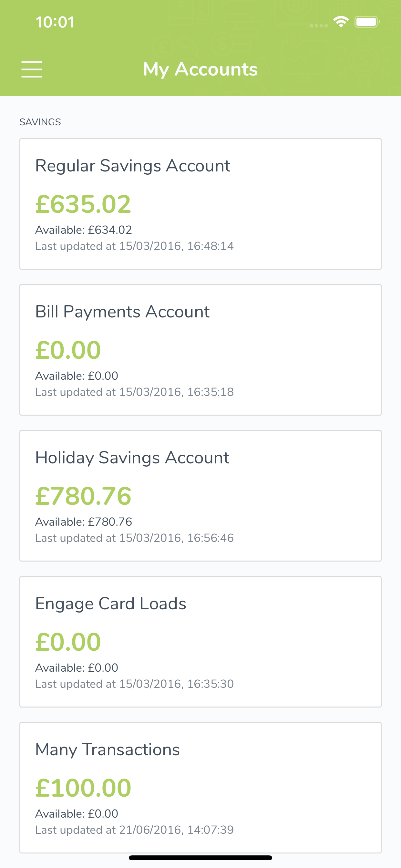
Task: Select the Holiday Savings Account title
Action: (132, 458)
